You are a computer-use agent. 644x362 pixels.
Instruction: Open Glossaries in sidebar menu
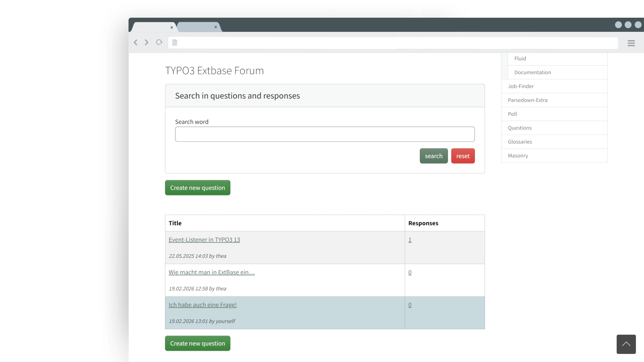(520, 142)
